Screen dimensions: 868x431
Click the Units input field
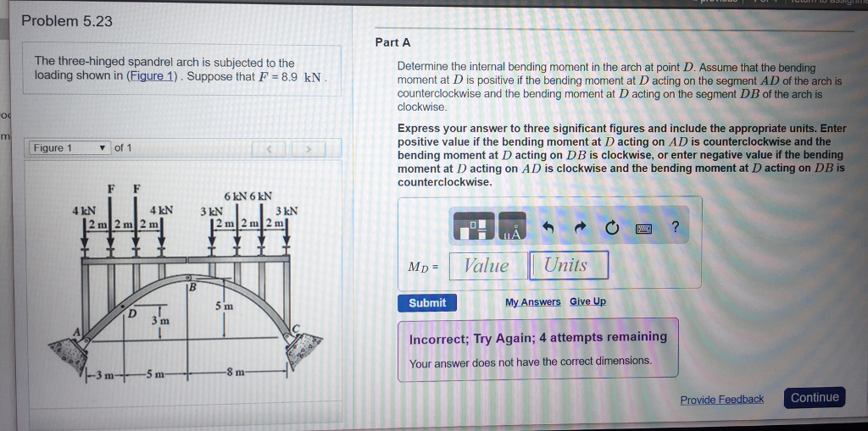point(569,265)
